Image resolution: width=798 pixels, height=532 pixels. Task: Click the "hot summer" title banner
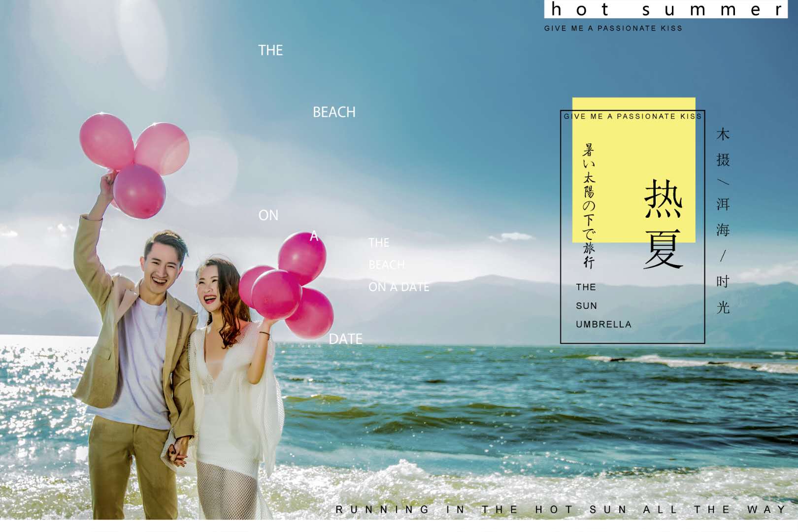pyautogui.click(x=665, y=9)
